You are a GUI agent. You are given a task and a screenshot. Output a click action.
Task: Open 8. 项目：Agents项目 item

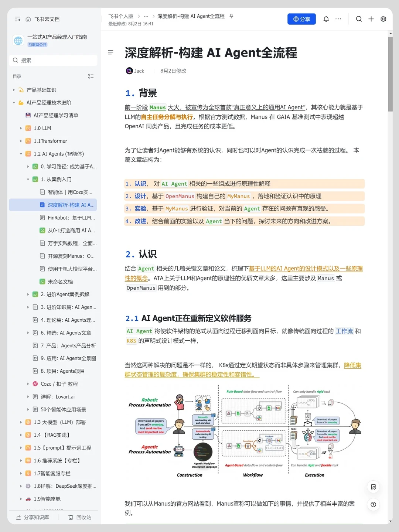(54, 371)
